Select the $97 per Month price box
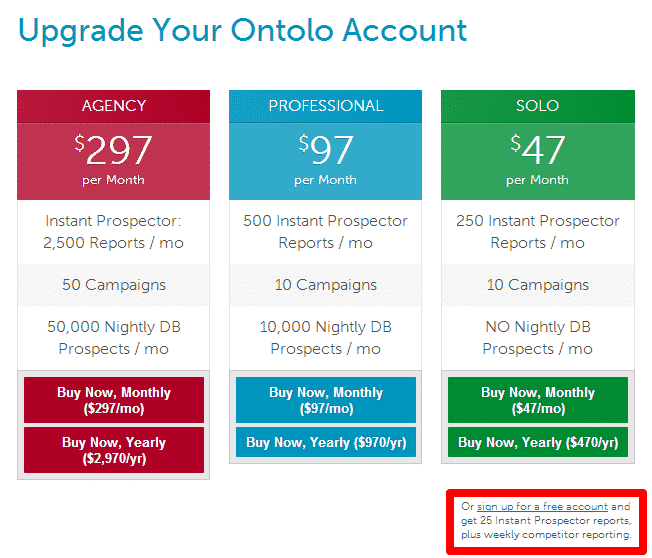 tap(326, 161)
